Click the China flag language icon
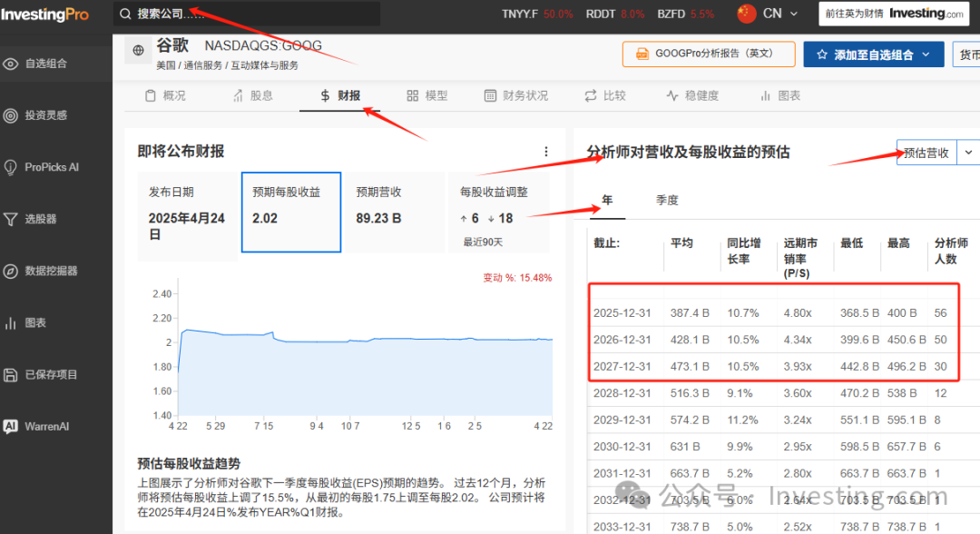Image resolution: width=980 pixels, height=534 pixels. (x=746, y=14)
